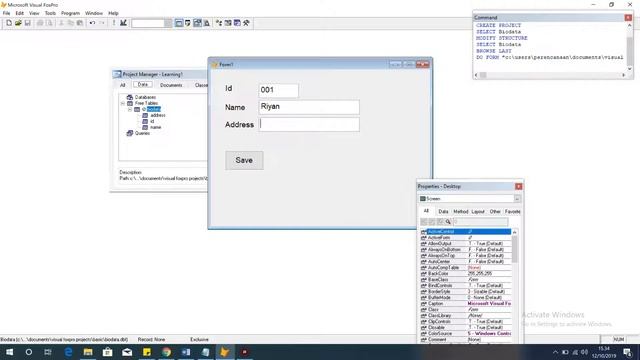Open the Class Browser toolbar icon
This screenshot has width=640, height=360.
(219, 23)
